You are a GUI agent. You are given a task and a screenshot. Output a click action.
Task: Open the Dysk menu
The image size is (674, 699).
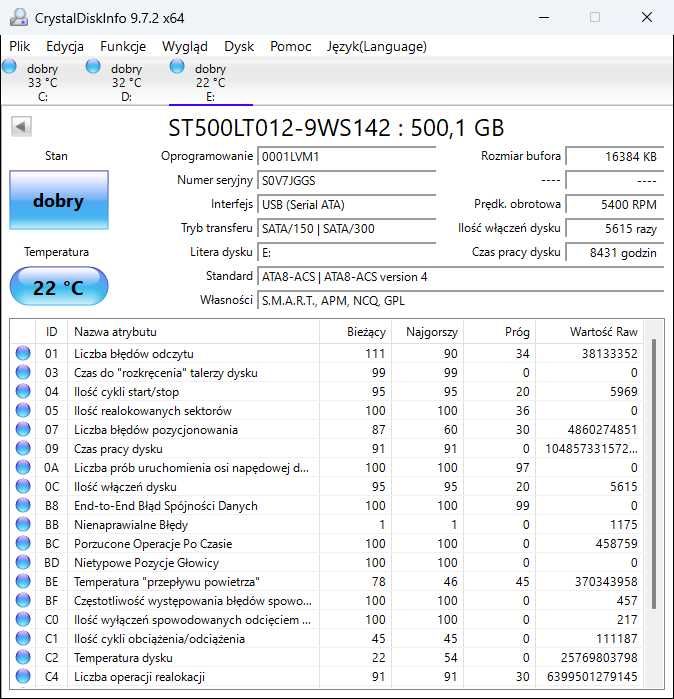(239, 46)
